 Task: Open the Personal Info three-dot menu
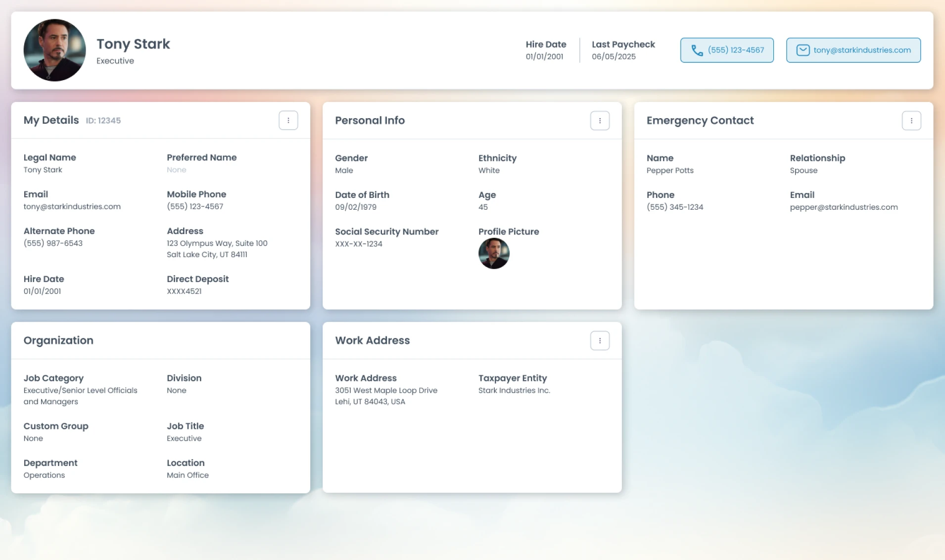[600, 121]
